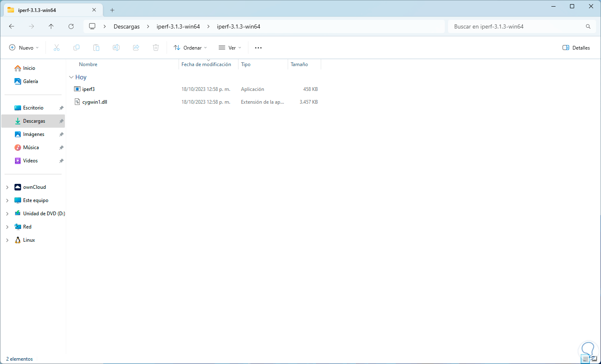The width and height of the screenshot is (601, 364).
Task: Expand the Este equipo tree node
Action: pyautogui.click(x=7, y=200)
